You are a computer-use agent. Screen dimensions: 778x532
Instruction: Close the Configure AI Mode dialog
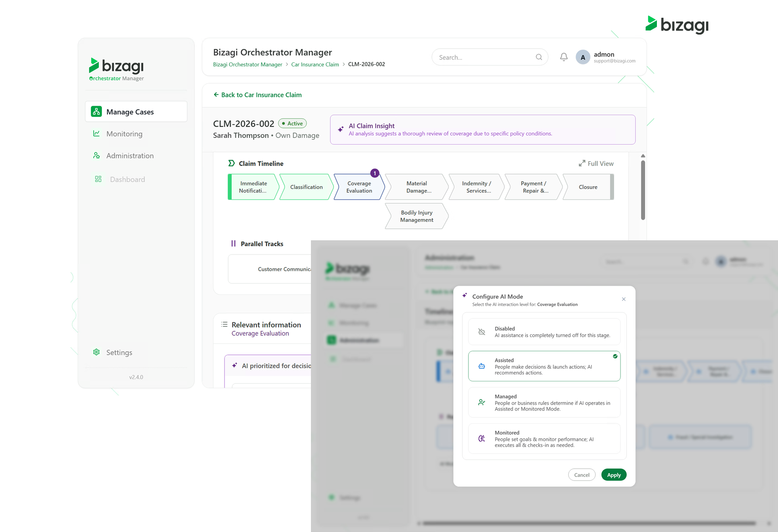point(624,299)
